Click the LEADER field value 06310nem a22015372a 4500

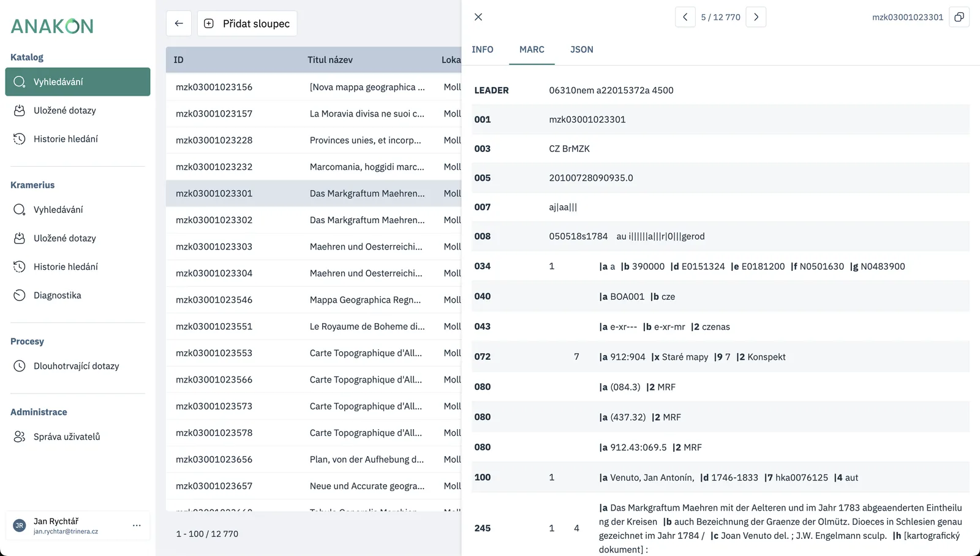[611, 90]
